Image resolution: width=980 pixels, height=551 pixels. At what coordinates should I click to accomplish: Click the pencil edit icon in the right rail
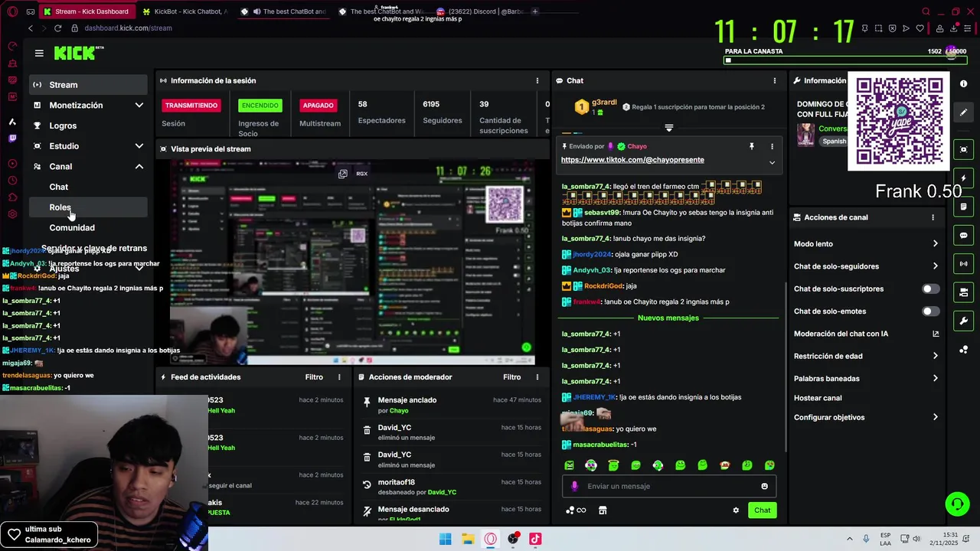point(963,112)
